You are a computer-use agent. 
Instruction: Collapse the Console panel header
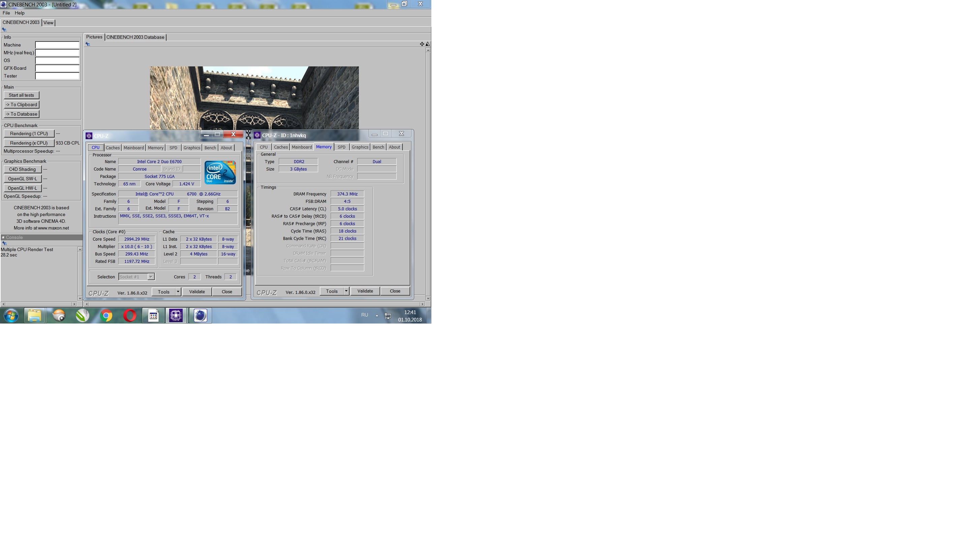3,237
